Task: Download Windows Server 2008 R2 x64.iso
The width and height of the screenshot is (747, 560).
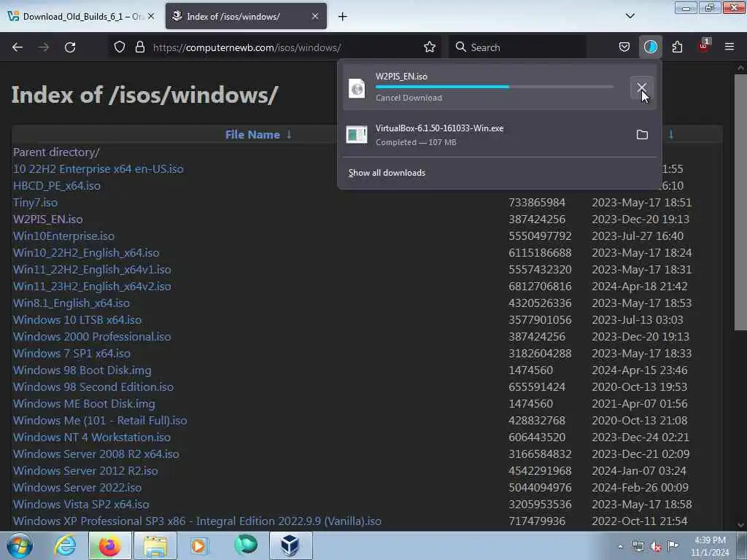Action: (x=96, y=454)
